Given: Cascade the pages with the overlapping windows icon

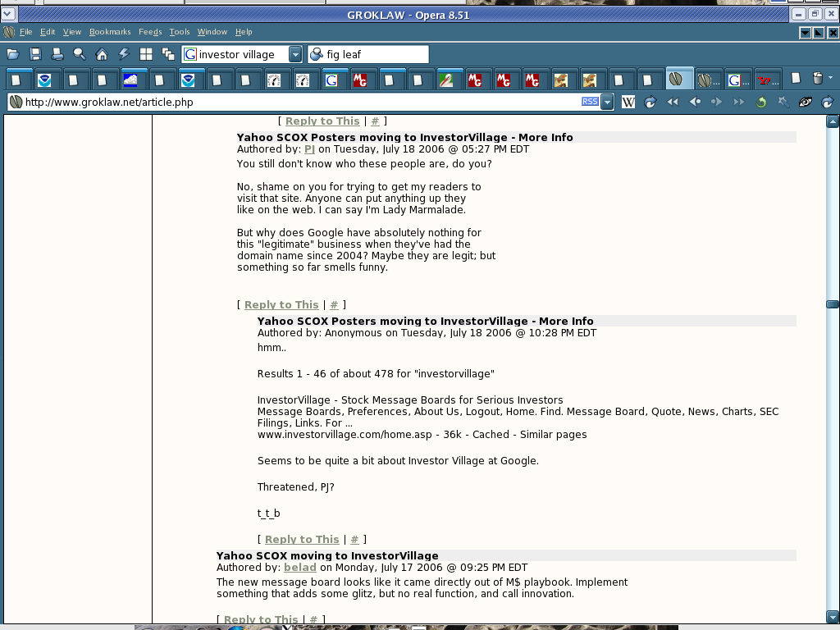Looking at the screenshot, I should [x=168, y=54].
